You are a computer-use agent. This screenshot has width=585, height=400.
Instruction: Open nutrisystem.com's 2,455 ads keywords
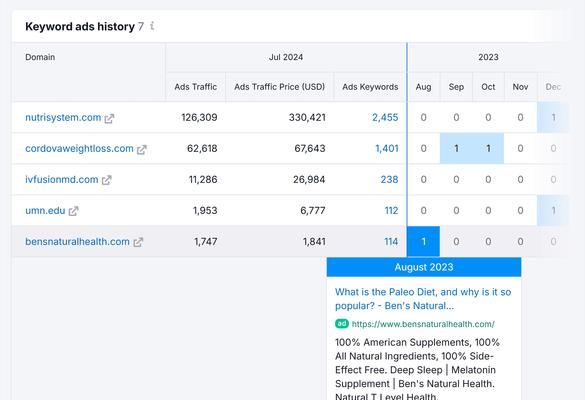pos(385,118)
